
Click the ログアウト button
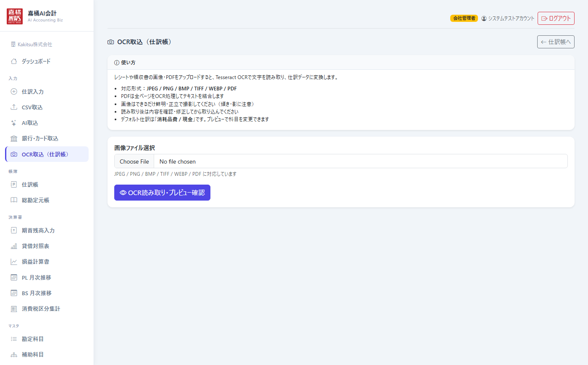point(556,19)
